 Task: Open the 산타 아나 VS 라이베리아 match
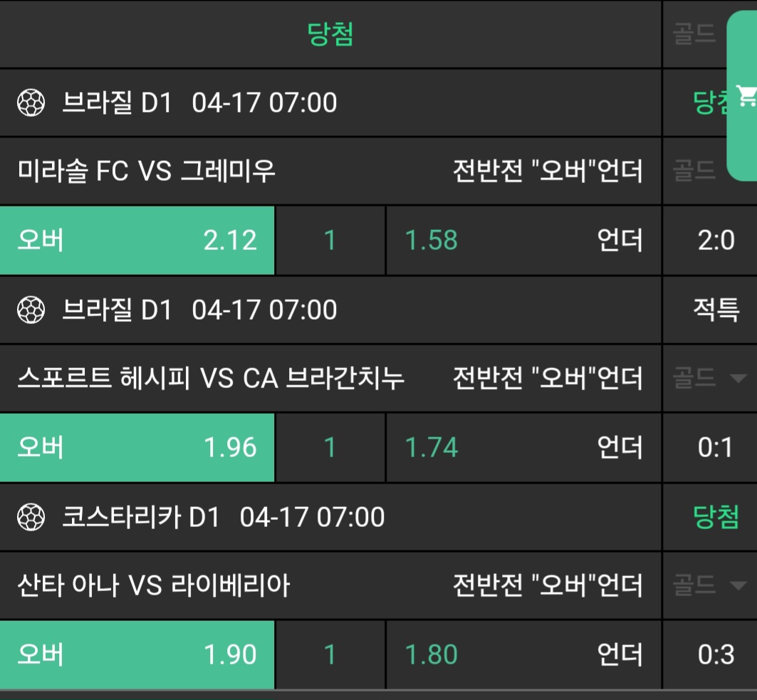tap(154, 586)
